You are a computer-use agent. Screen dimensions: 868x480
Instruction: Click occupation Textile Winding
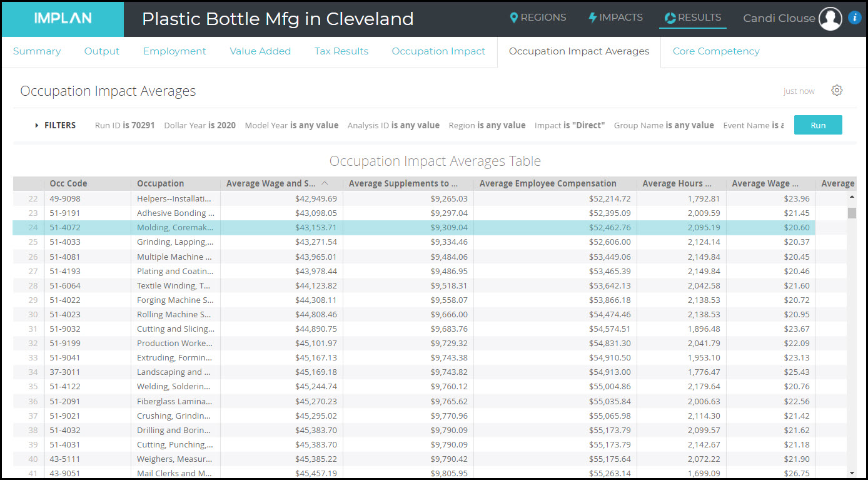175,285
